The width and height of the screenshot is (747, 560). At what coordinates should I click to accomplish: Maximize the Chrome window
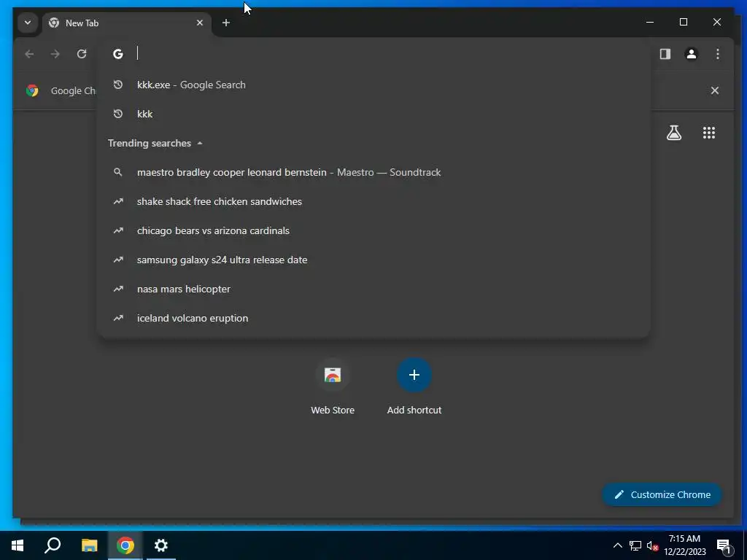pos(683,22)
